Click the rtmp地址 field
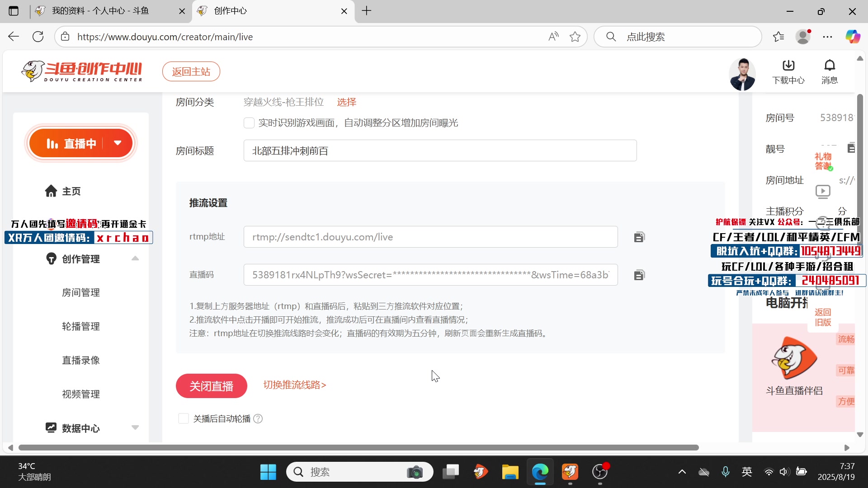 coord(431,237)
